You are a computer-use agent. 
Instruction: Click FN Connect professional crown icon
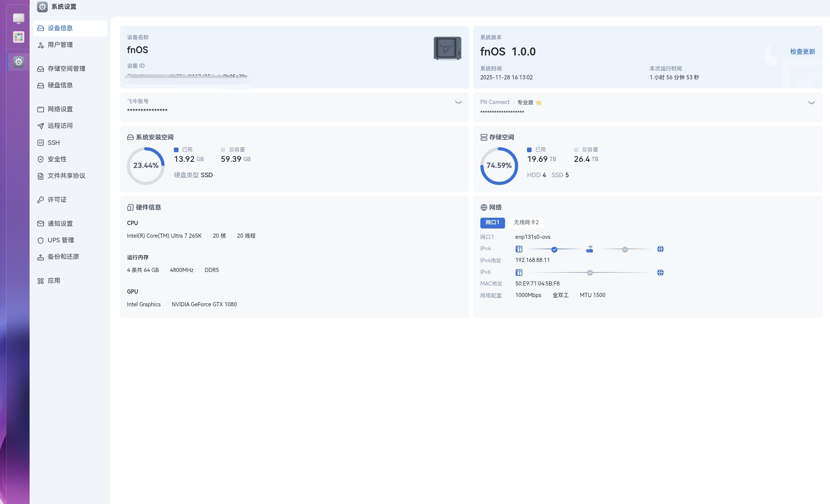539,102
